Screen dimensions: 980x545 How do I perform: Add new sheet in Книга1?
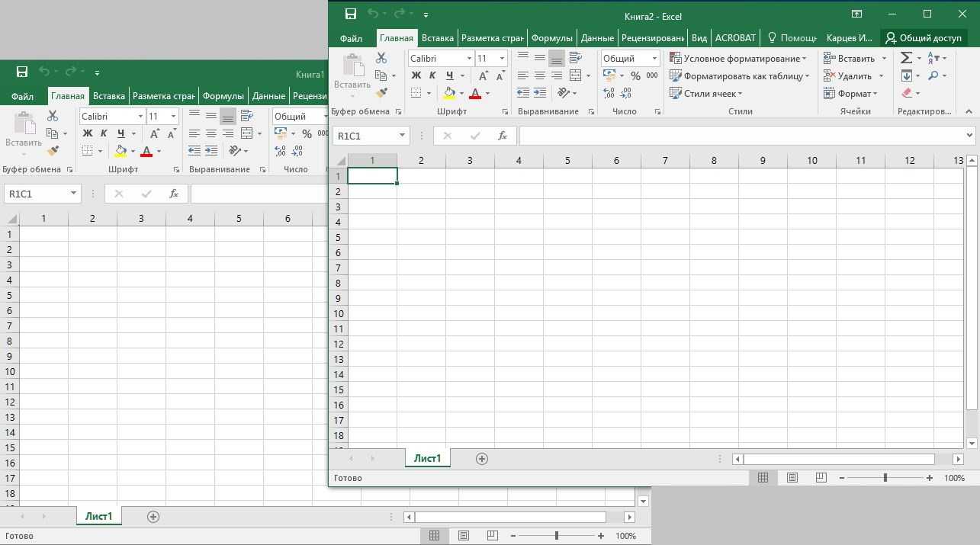pyautogui.click(x=153, y=516)
